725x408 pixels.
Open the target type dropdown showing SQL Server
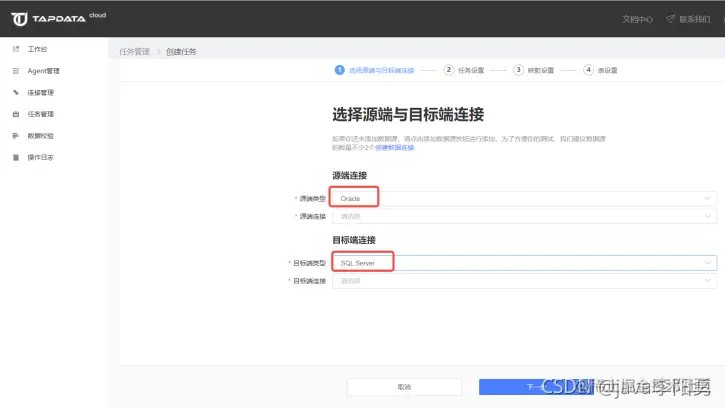tap(524, 263)
